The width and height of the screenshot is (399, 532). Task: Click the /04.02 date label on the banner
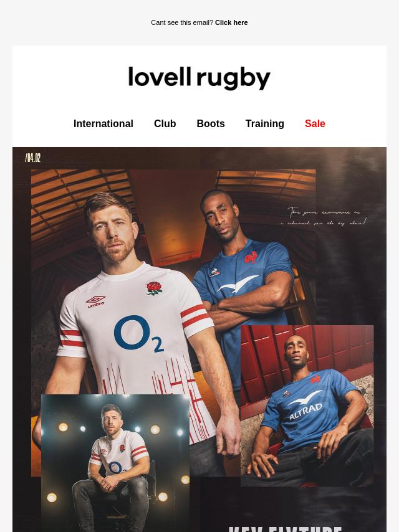33,158
